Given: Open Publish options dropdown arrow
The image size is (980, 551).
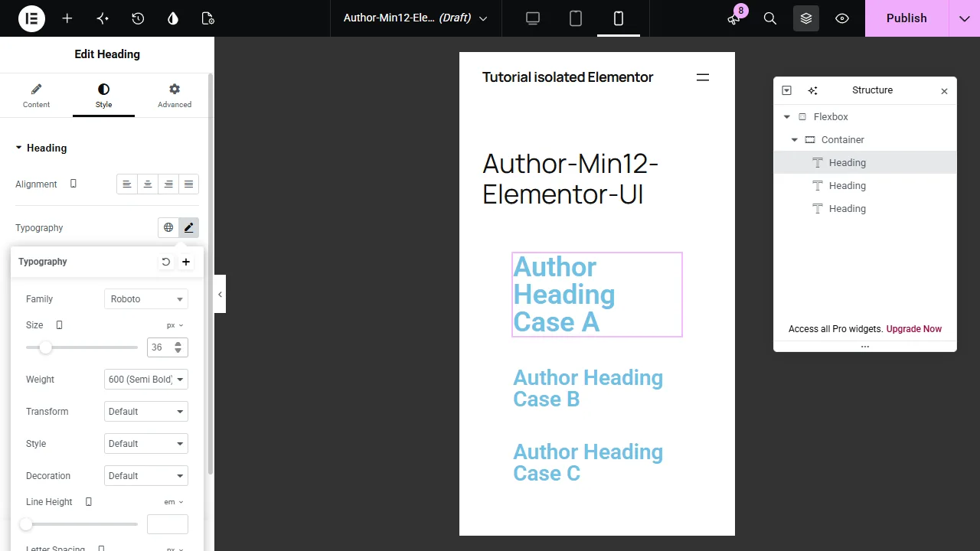Looking at the screenshot, I should pos(965,18).
